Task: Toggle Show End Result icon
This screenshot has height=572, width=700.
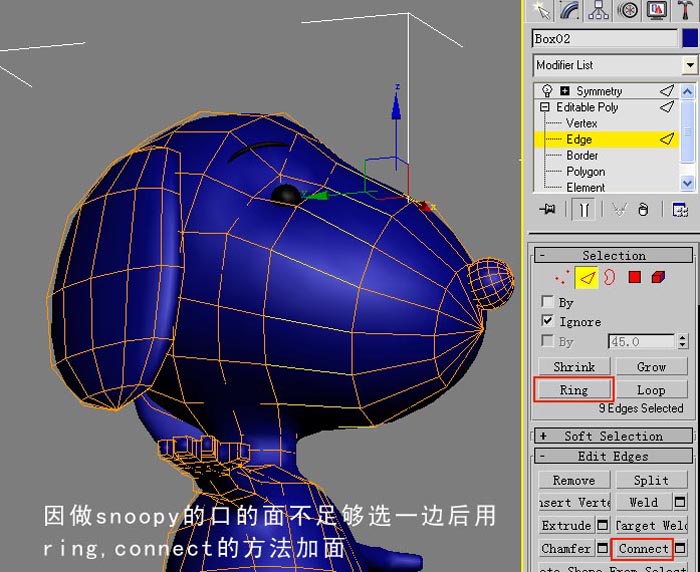Action: (584, 209)
